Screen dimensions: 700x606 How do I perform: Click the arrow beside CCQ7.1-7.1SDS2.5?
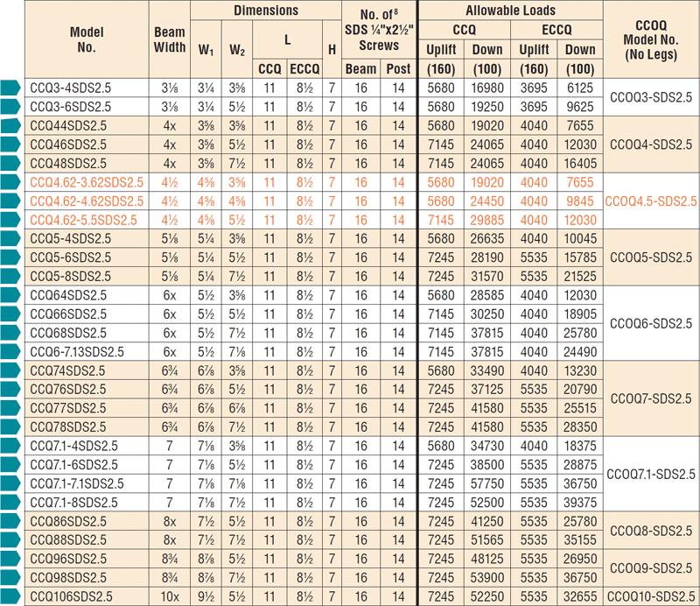9,483
